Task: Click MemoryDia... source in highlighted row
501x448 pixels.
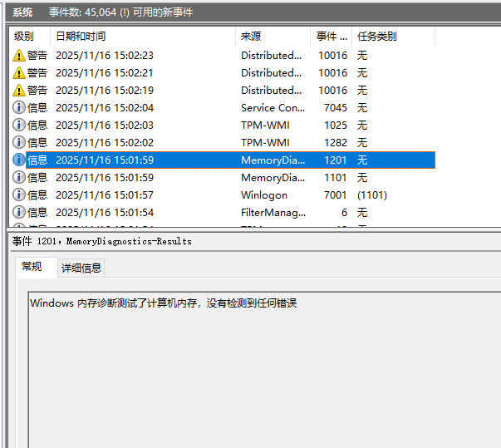Action: pyautogui.click(x=273, y=160)
